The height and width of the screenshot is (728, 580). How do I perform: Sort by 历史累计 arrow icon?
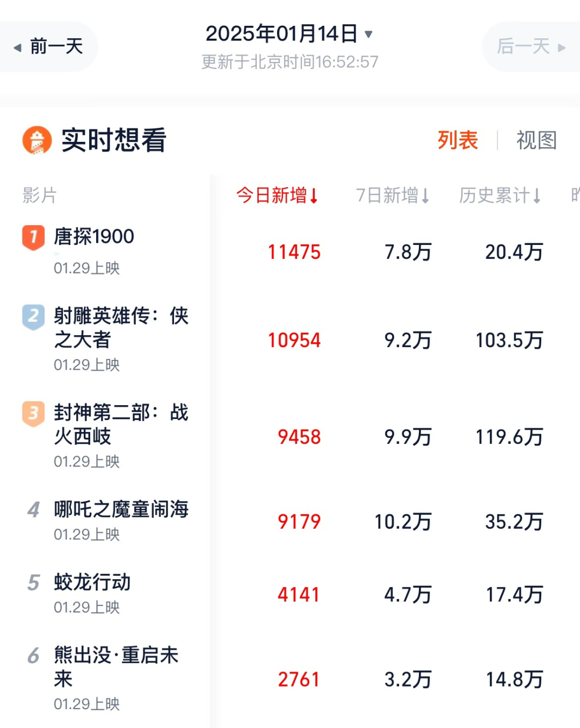536,196
